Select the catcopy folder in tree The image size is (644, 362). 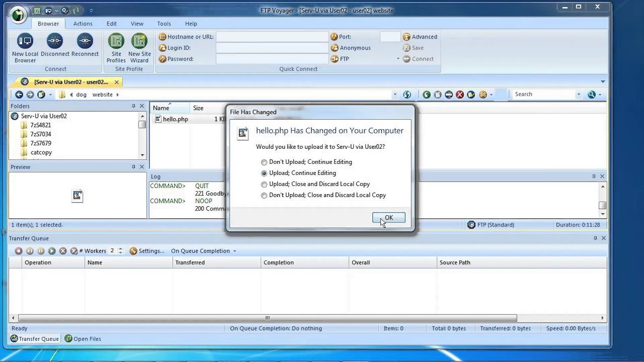pyautogui.click(x=41, y=152)
